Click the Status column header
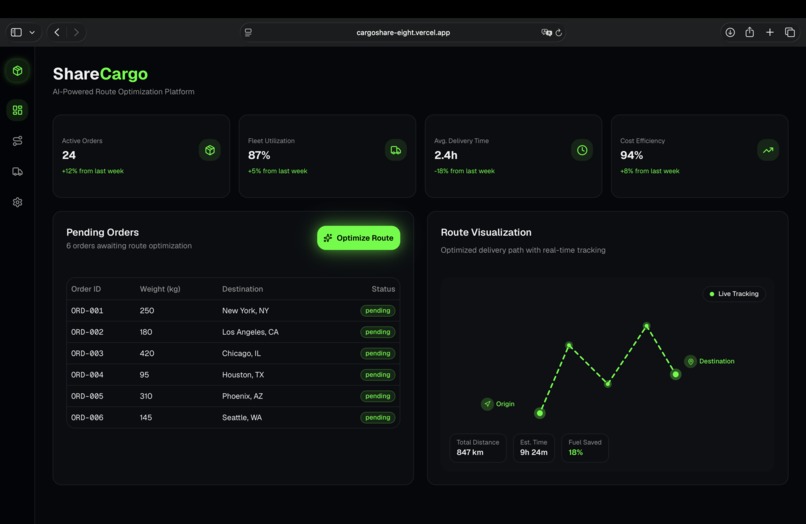806x524 pixels. click(383, 289)
